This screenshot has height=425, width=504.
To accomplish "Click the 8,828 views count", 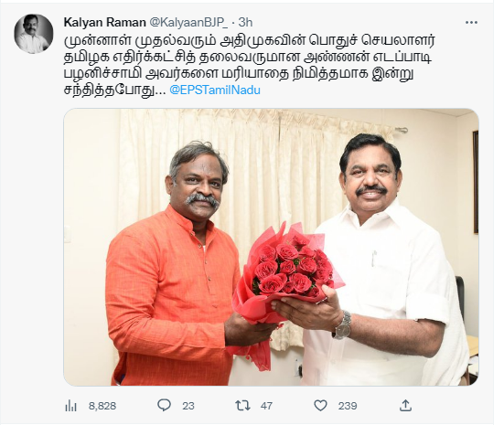I will point(102,406).
